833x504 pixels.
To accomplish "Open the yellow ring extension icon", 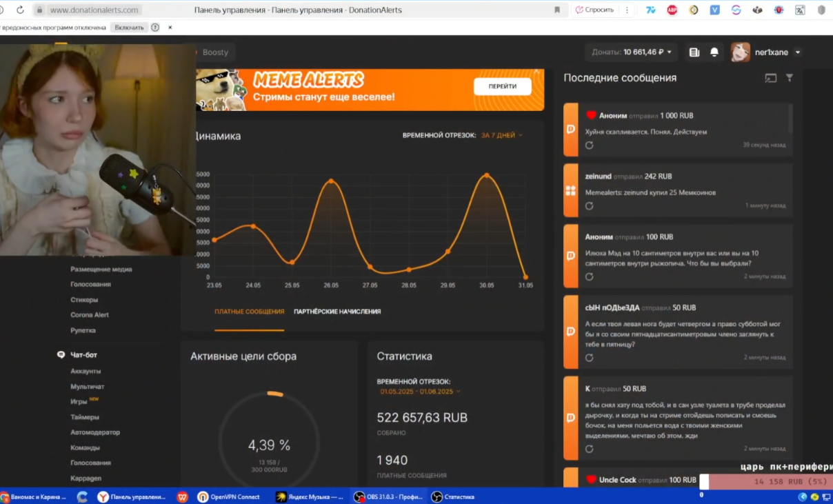I will (x=694, y=10).
